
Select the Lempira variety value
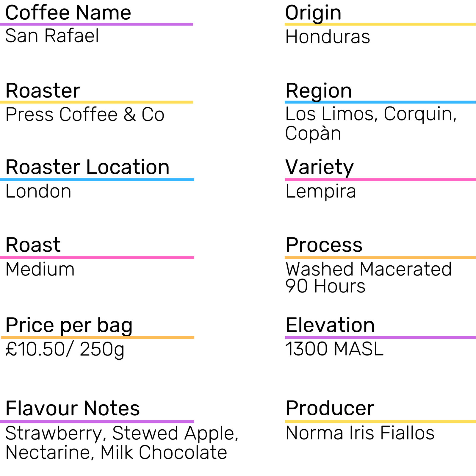click(x=321, y=191)
